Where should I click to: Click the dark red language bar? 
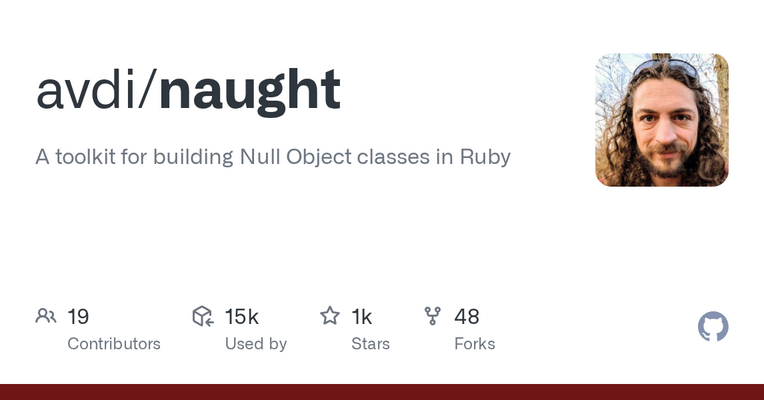point(382,392)
